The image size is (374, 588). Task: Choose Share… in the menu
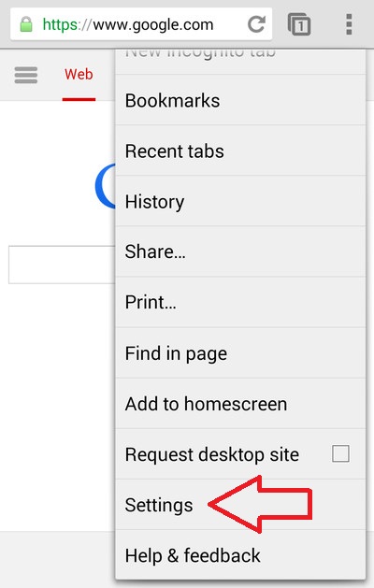(240, 251)
